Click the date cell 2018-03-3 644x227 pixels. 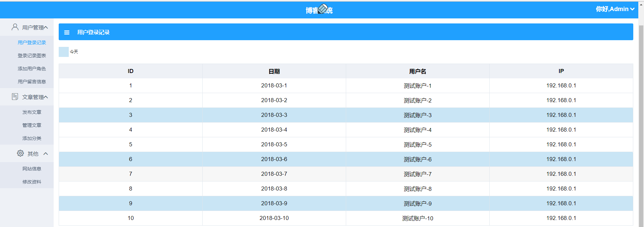pos(274,115)
